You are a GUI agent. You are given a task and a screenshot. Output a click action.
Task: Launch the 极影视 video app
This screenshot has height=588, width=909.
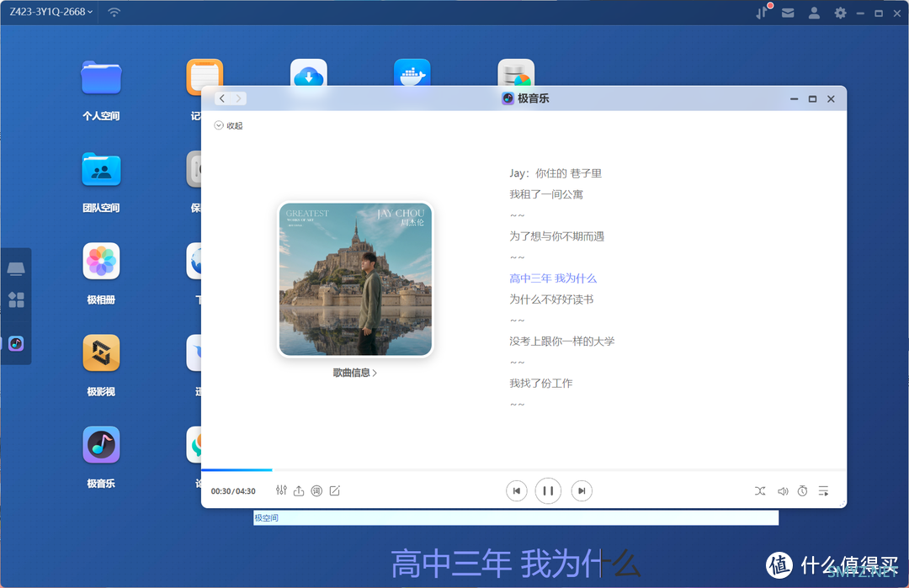101,352
